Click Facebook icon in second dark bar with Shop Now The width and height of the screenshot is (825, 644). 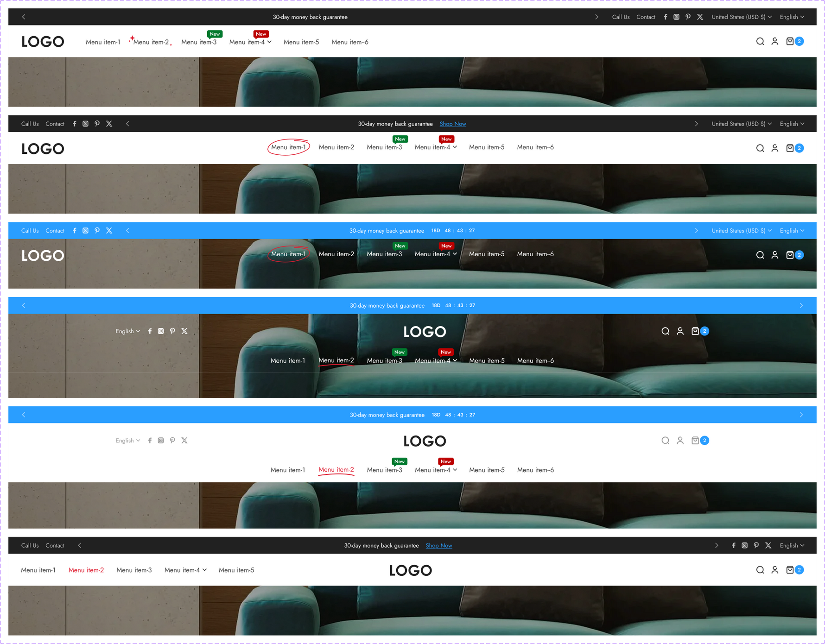click(75, 124)
